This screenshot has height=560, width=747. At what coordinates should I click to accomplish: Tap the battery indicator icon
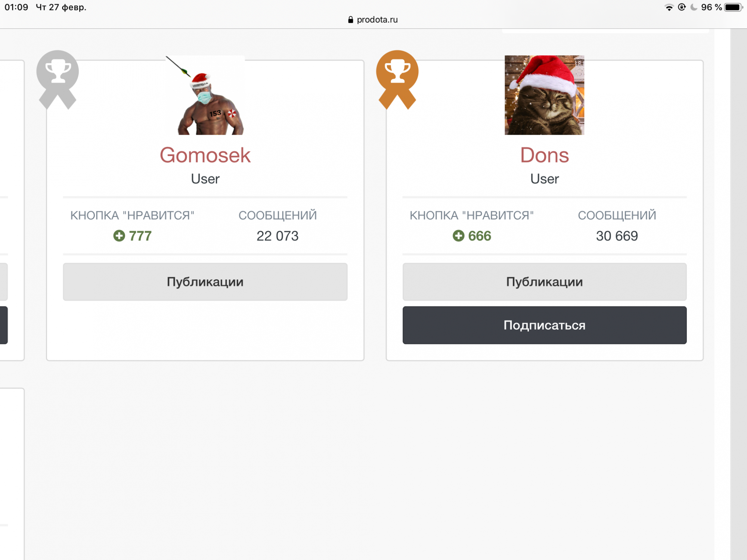733,7
